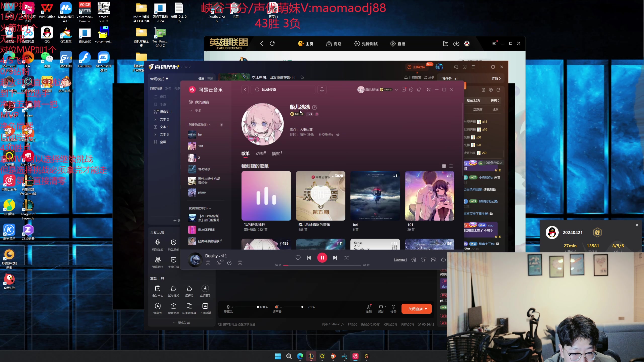Image resolution: width=644 pixels, height=362 pixels.
Task: Open 我的播客 in NetEase sidebar
Action: (202, 102)
